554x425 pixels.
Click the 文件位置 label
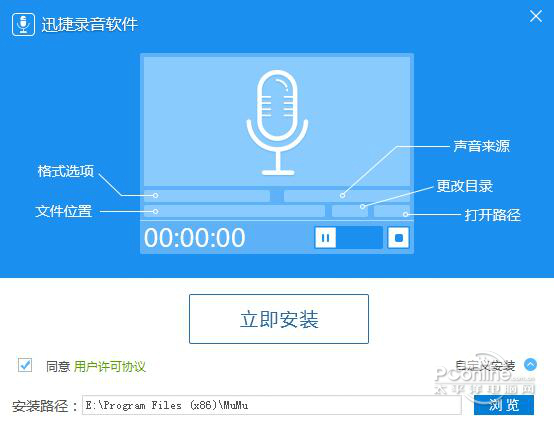(64, 211)
